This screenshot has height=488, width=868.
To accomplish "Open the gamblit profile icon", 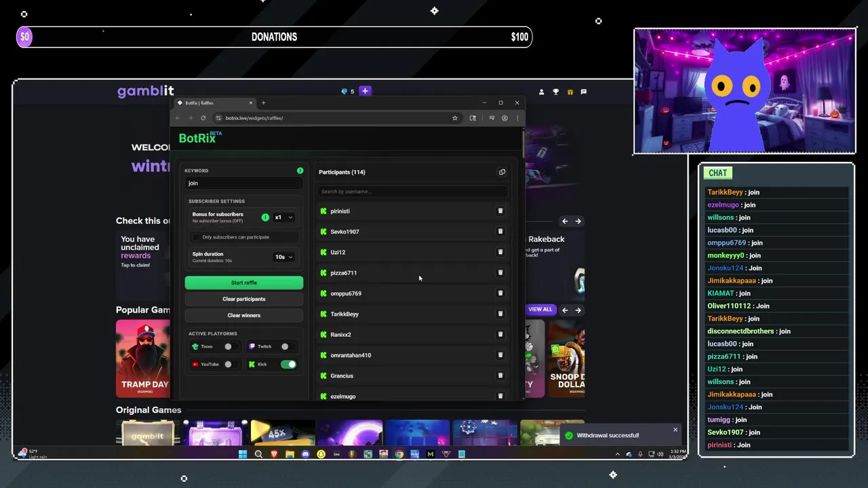I will (541, 91).
